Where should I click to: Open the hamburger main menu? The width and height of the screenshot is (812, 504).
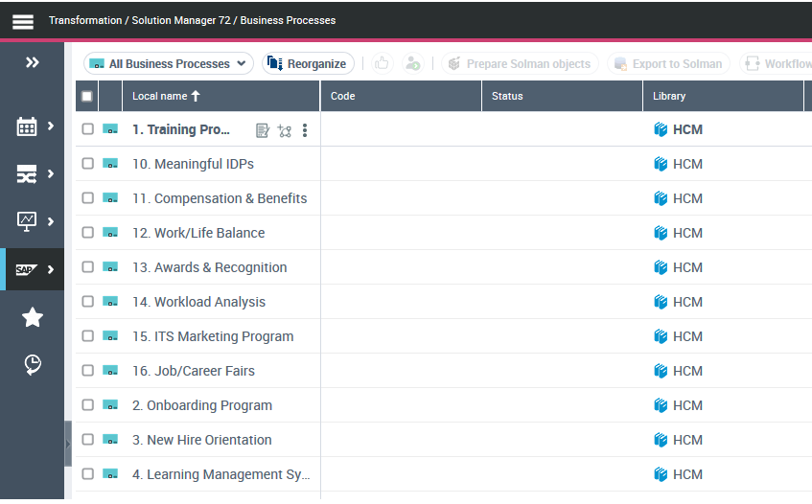[x=23, y=21]
